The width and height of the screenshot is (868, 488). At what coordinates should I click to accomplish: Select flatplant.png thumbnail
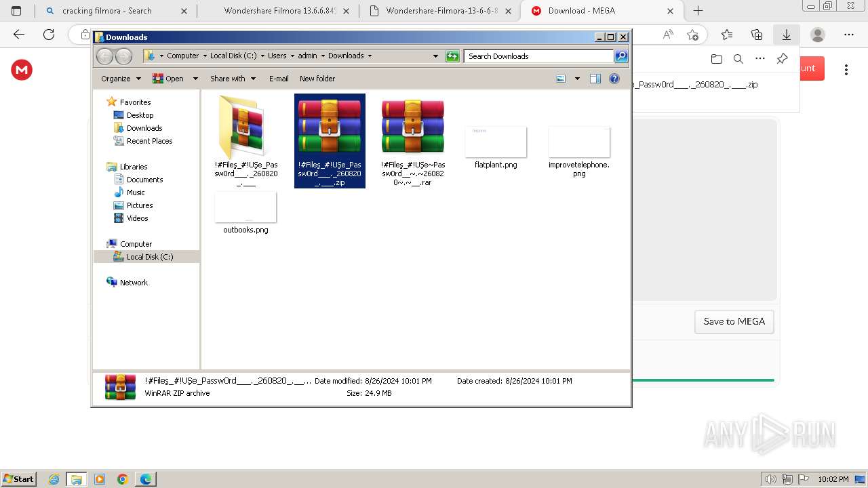click(496, 142)
